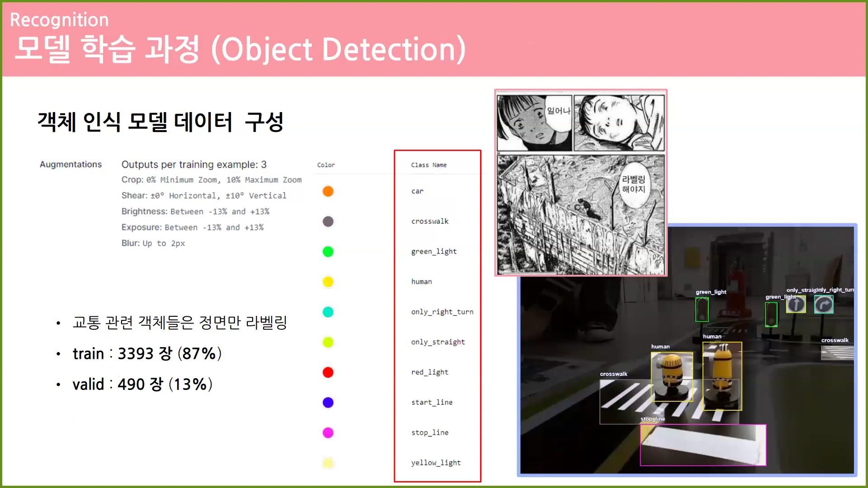Select the magenta stop_line color dot
This screenshot has height=488, width=868.
328,433
